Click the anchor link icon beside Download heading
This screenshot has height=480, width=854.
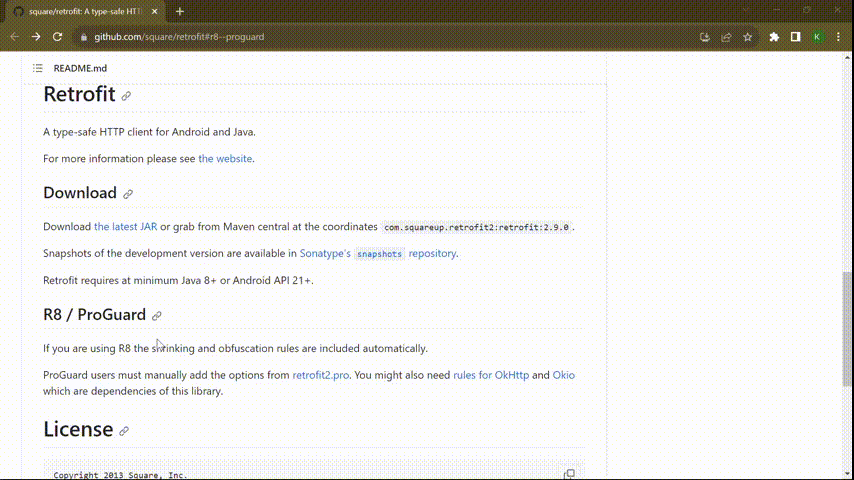pos(128,194)
